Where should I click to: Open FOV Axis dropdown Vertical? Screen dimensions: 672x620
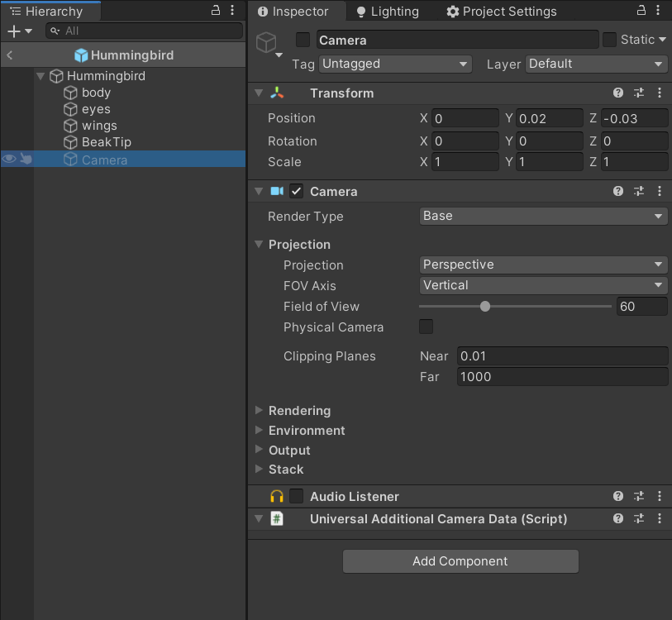[543, 285]
